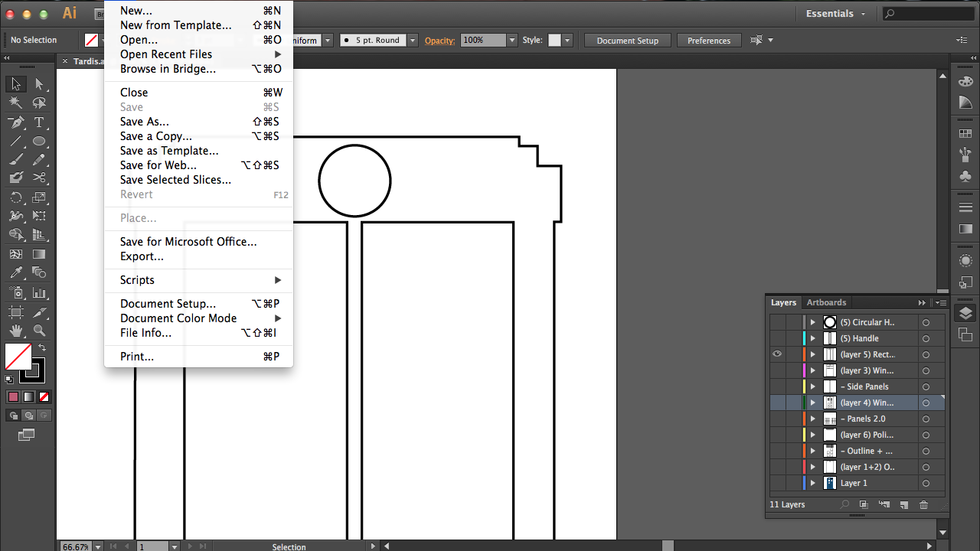Hide the (layer 5) Rect... layer eye
This screenshot has height=551, width=980.
point(777,354)
